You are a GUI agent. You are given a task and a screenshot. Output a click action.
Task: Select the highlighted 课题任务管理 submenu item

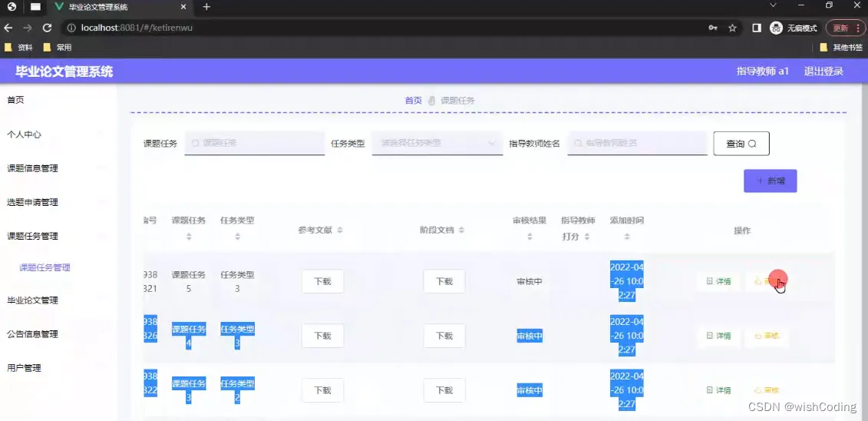(x=45, y=267)
